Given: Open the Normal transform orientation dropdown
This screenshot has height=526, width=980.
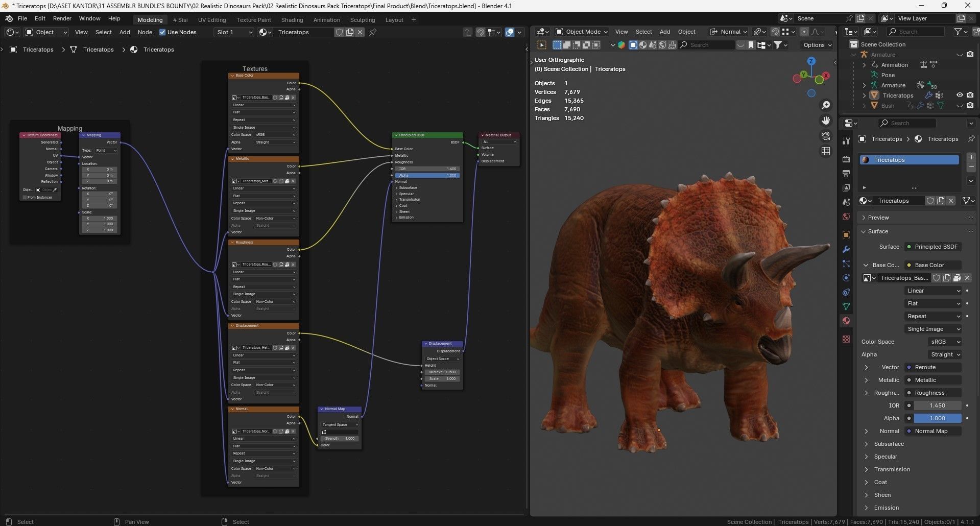Looking at the screenshot, I should coord(729,32).
